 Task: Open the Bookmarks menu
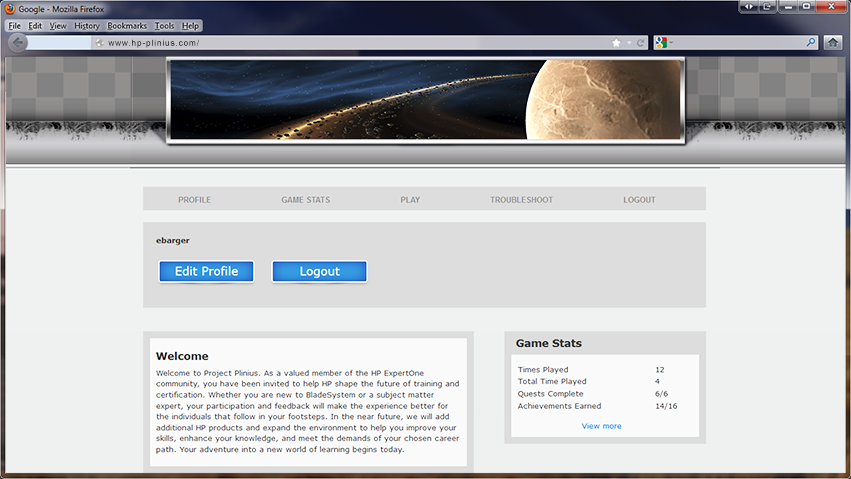(x=127, y=25)
